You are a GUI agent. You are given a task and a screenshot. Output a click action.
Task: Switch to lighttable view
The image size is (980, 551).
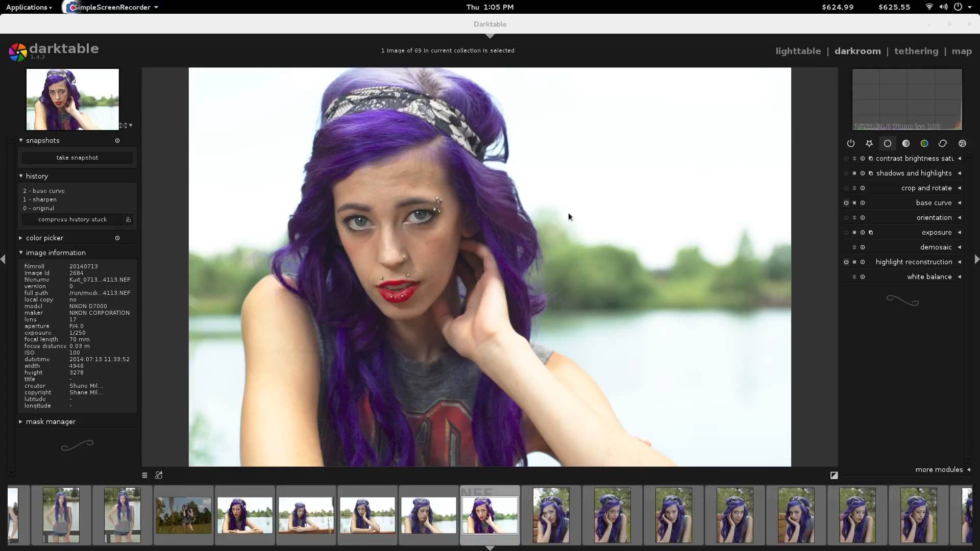coord(798,51)
